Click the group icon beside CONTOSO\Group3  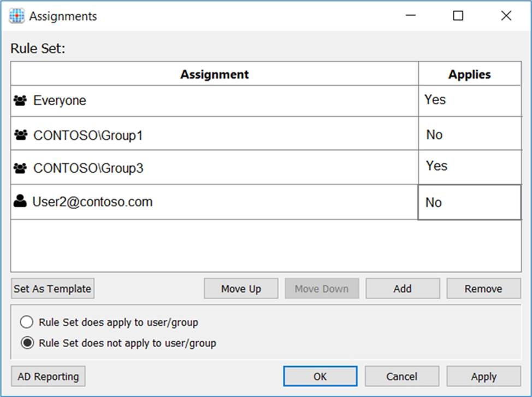(20, 168)
